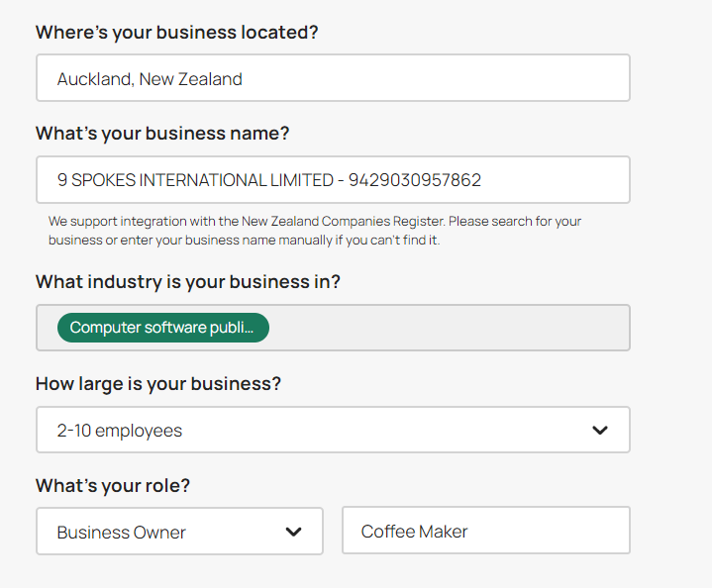712x588 pixels.
Task: Click the chevron beside "Business Owner"
Action: (x=293, y=532)
